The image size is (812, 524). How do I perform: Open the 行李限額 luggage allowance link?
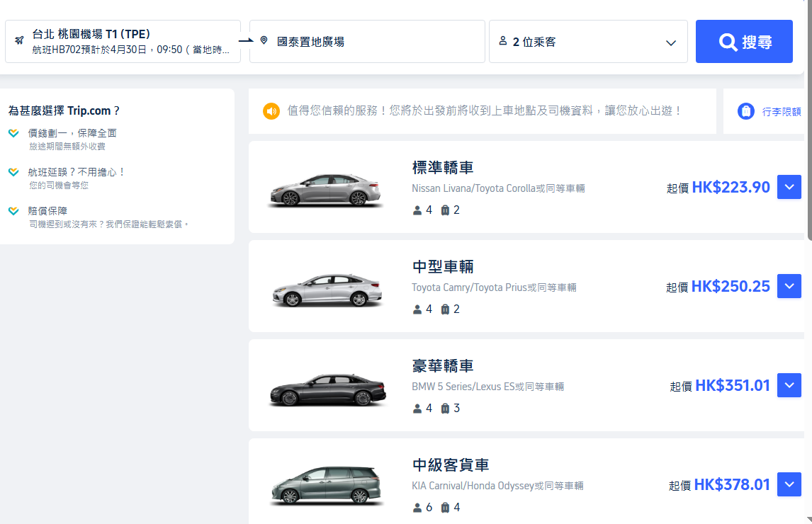tap(781, 111)
